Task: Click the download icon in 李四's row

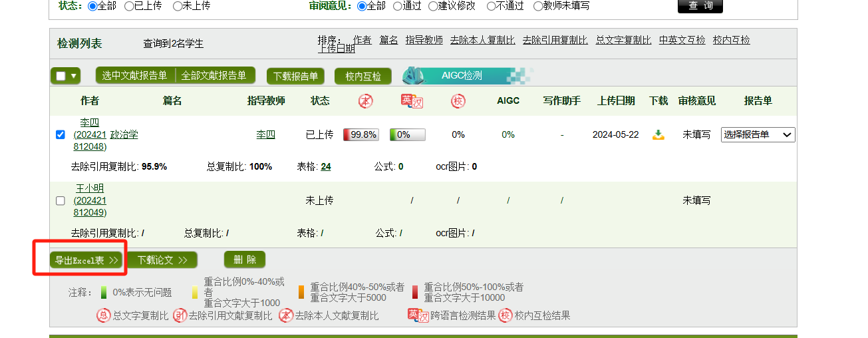Action: (x=658, y=135)
